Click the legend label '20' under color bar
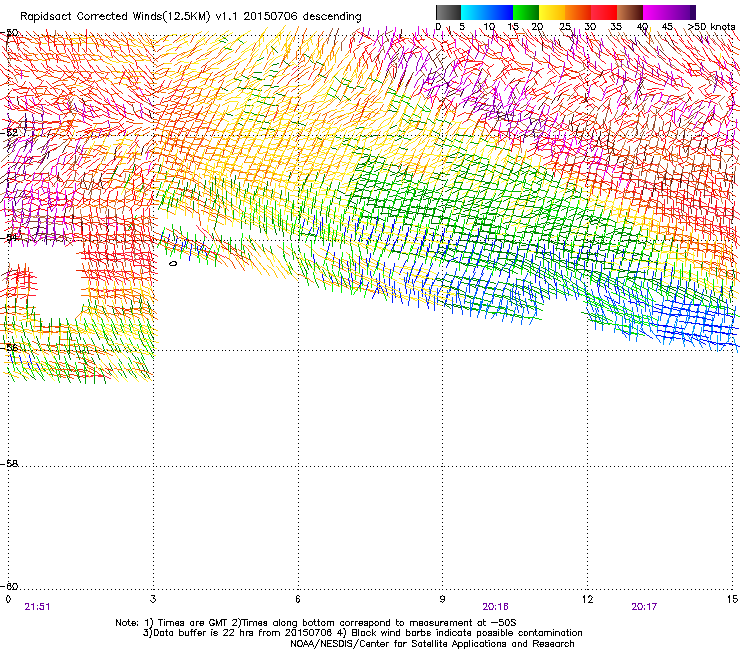The height and width of the screenshot is (650, 740). pos(537,27)
